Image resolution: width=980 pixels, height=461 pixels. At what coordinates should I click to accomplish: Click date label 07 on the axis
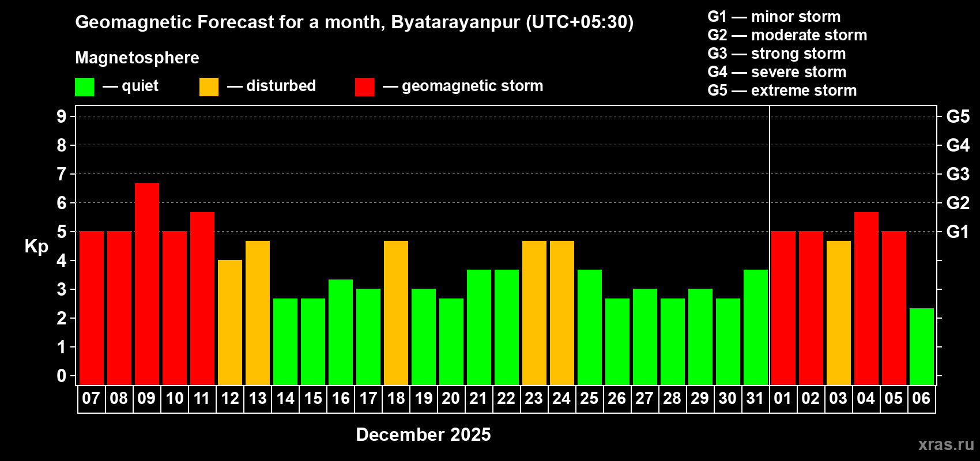click(x=91, y=398)
